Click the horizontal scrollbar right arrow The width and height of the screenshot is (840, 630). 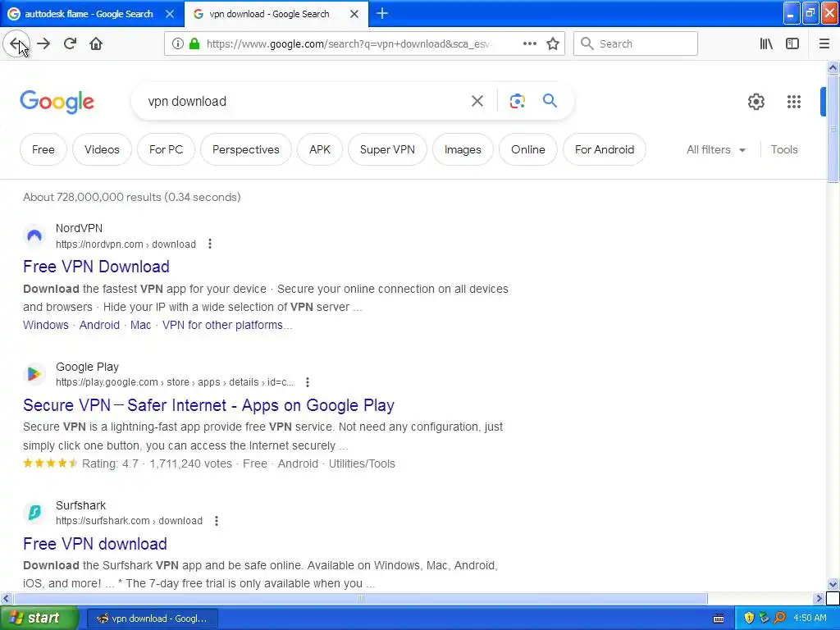[819, 598]
